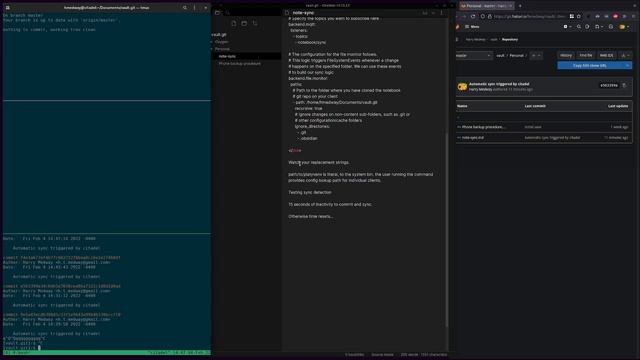Click the browser reader view icon
This screenshot has width=640, height=360.
(572, 16)
